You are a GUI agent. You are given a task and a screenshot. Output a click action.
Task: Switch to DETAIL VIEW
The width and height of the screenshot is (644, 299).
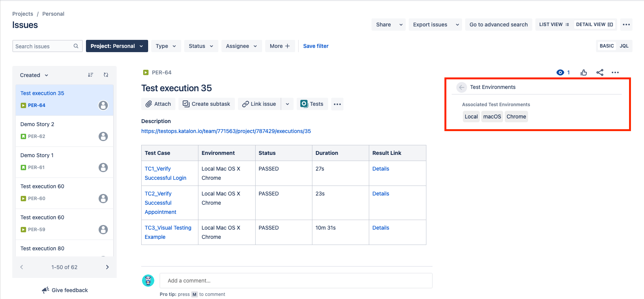pyautogui.click(x=594, y=25)
